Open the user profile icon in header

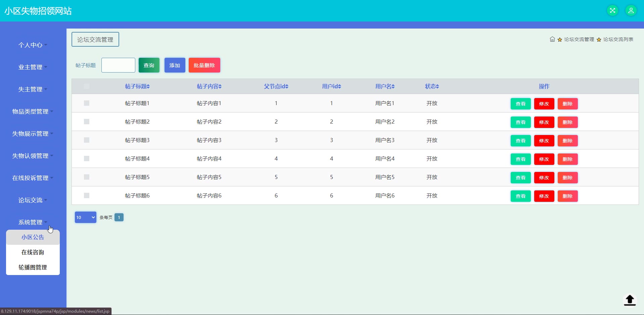631,10
